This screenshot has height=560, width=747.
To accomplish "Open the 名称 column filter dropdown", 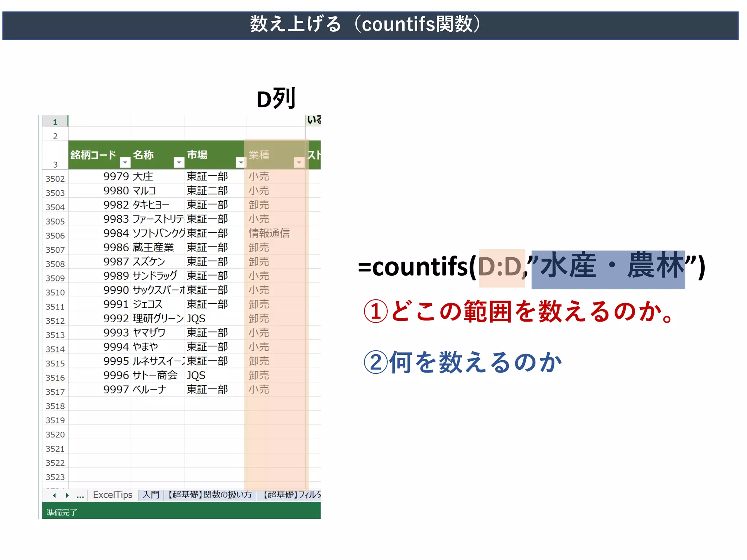I will [x=179, y=162].
